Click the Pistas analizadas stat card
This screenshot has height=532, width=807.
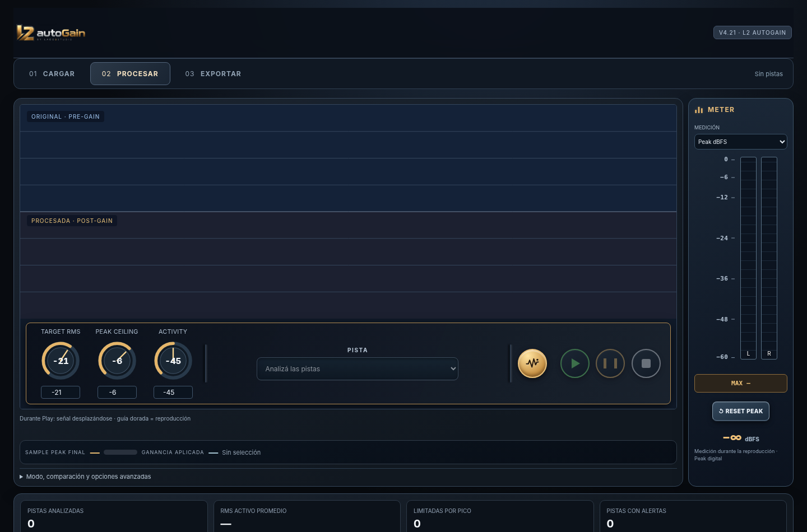pyautogui.click(x=114, y=516)
